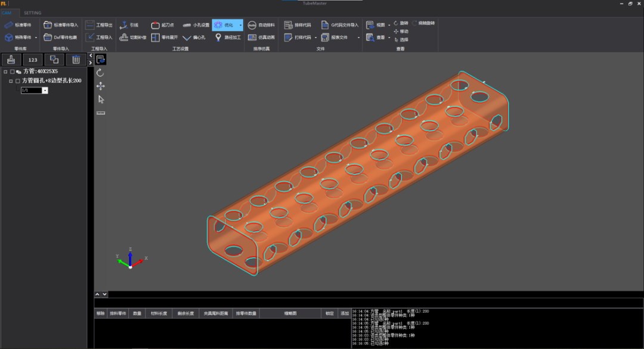The image size is (644, 349).
Task: Select 移动 move in ribbon
Action: [x=401, y=32]
